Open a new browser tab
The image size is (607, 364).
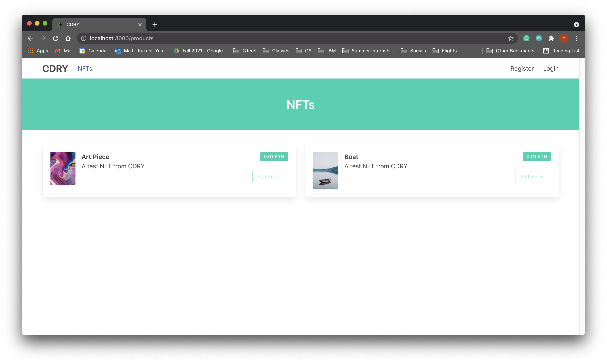[155, 25]
